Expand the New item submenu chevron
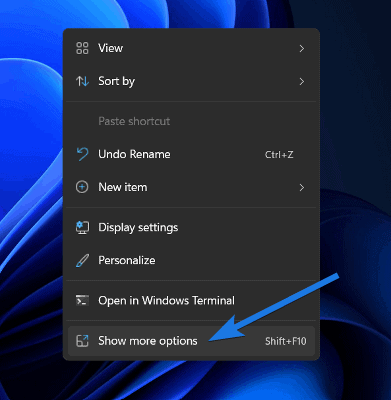The image size is (391, 400). coord(302,188)
